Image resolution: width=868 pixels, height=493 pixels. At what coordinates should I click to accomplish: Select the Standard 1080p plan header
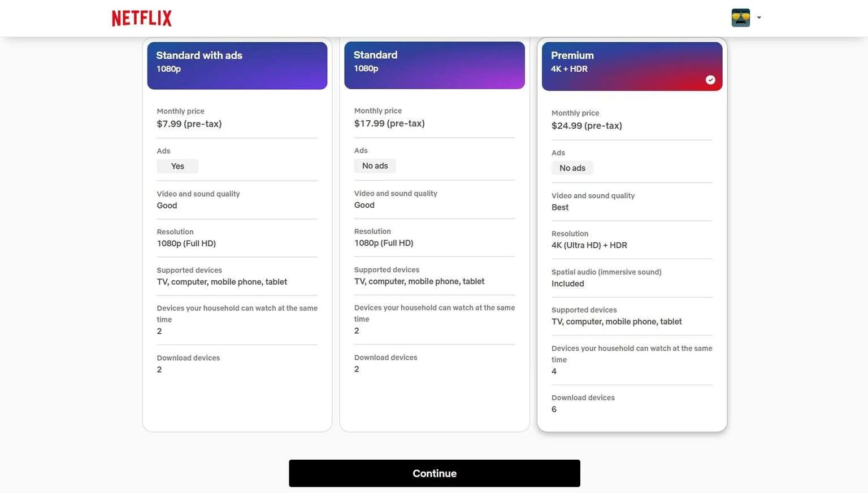pos(434,65)
